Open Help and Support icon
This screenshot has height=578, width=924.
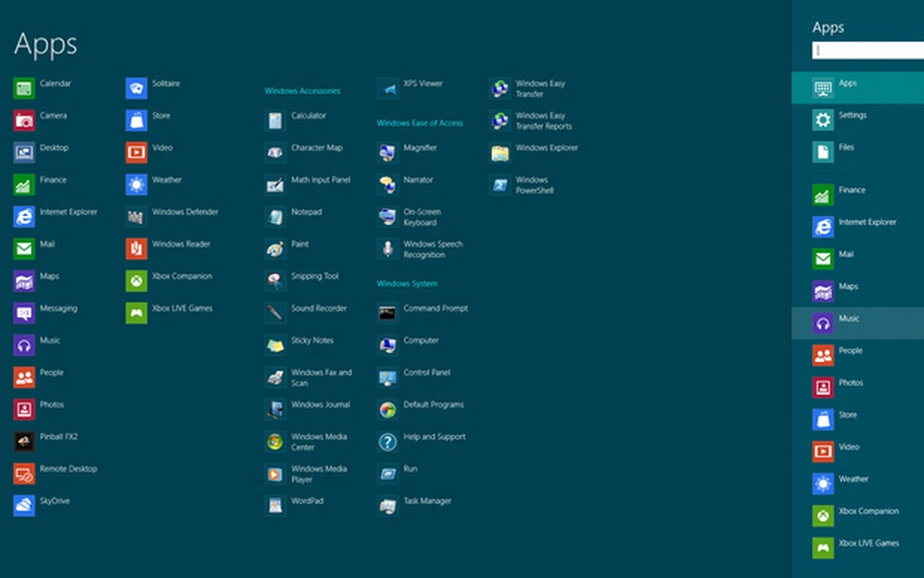click(388, 441)
